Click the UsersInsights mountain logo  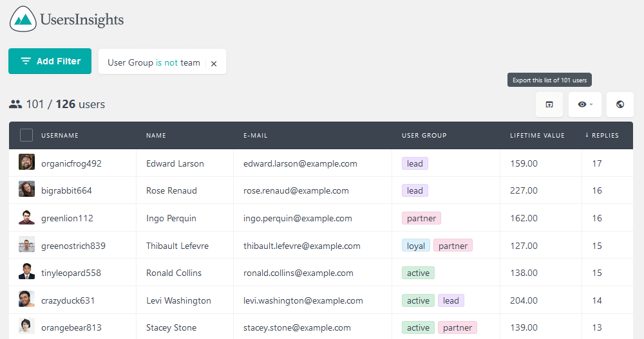tap(23, 19)
